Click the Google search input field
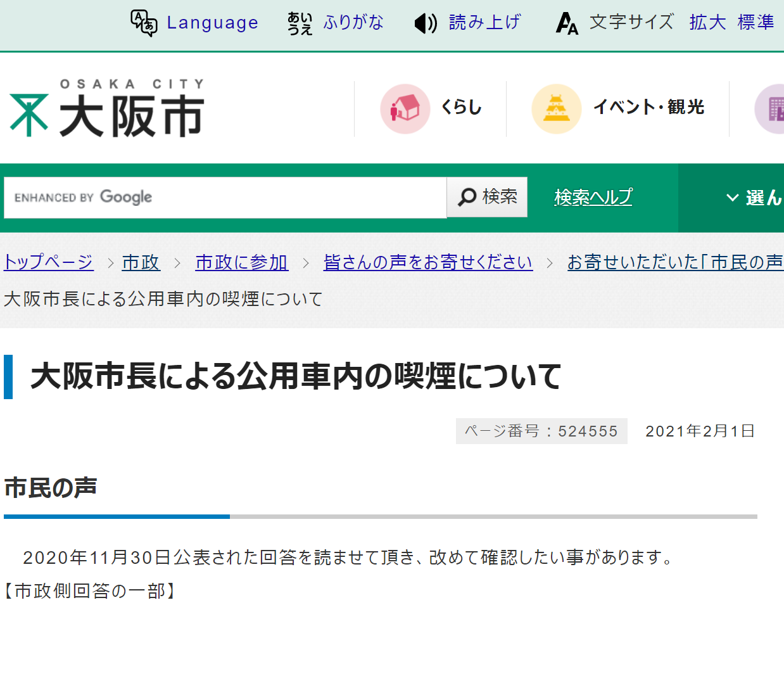784x676 pixels. (225, 198)
